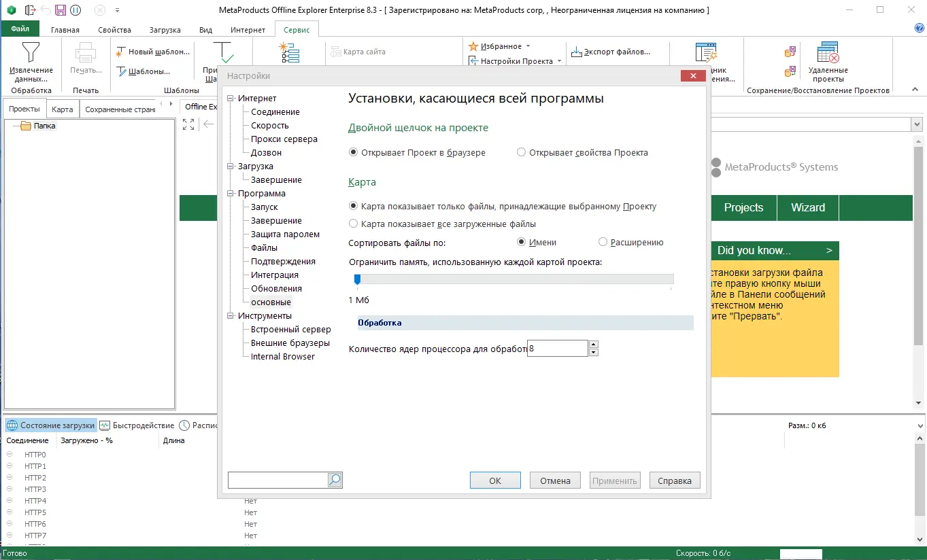Collapse the ribbon using the chevron
Viewport: 927px width, 560px height.
point(914,90)
